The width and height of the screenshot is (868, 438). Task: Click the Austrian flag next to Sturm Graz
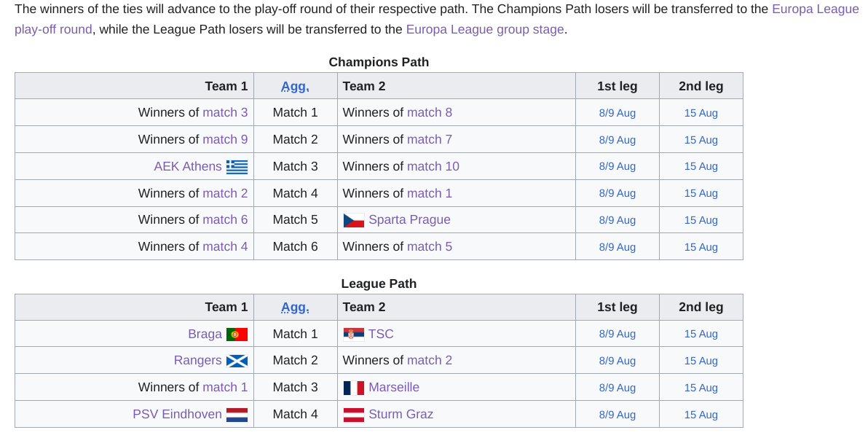354,415
